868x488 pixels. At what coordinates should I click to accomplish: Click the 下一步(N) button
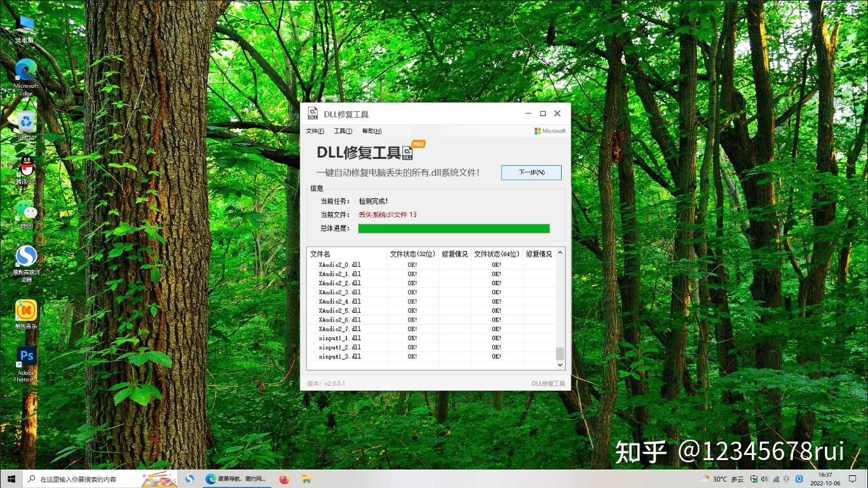click(x=531, y=172)
